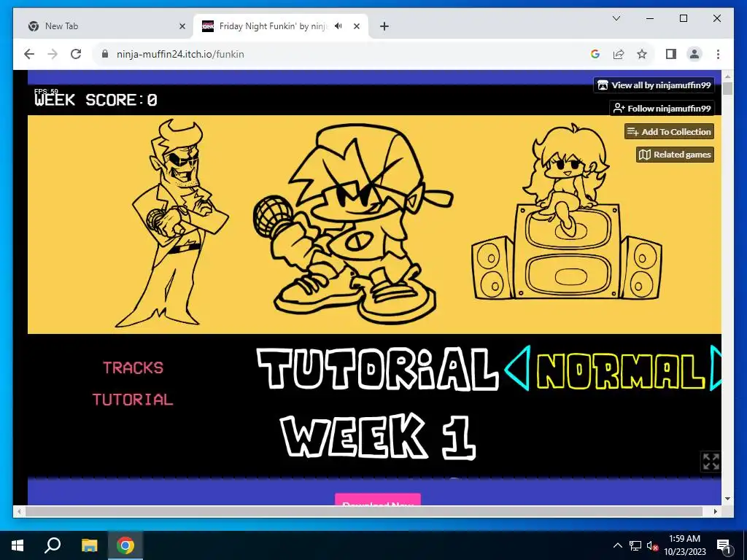The width and height of the screenshot is (747, 560).
Task: Expand the tab search chevron
Action: [616, 18]
